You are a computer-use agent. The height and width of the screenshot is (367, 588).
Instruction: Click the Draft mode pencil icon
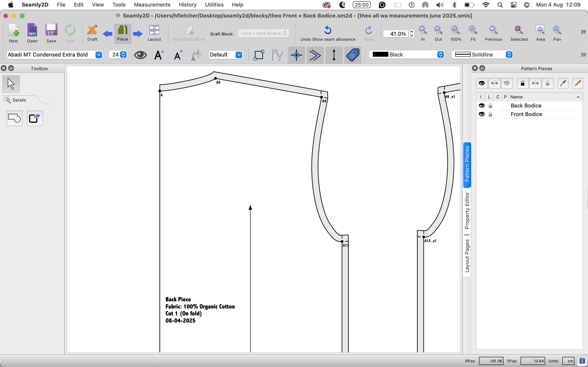(92, 30)
